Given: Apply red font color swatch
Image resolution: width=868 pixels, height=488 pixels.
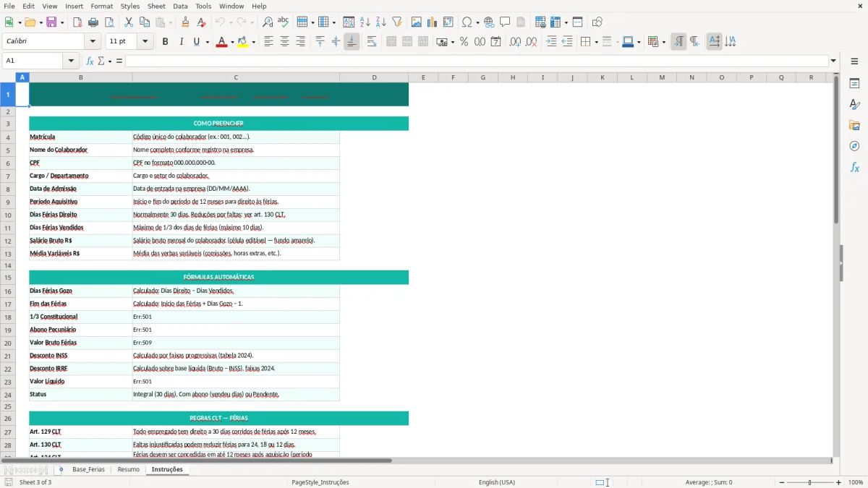Looking at the screenshot, I should (221, 42).
